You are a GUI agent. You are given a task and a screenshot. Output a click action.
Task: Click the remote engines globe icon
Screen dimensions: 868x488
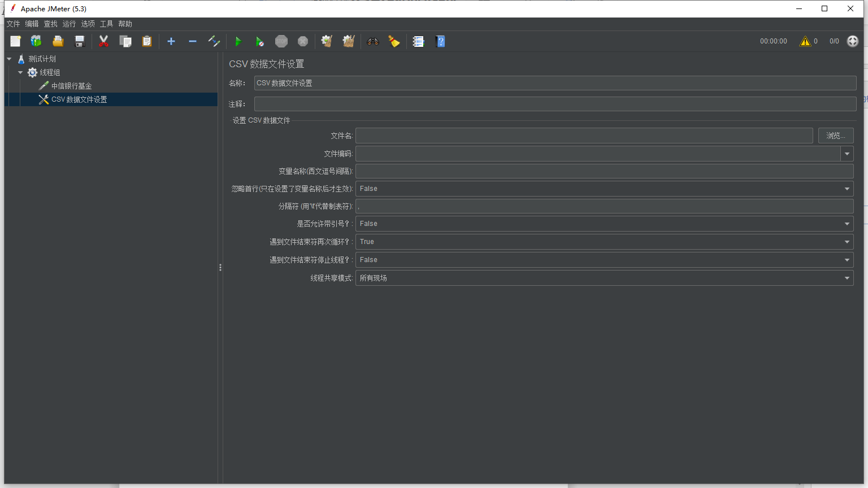pos(853,41)
